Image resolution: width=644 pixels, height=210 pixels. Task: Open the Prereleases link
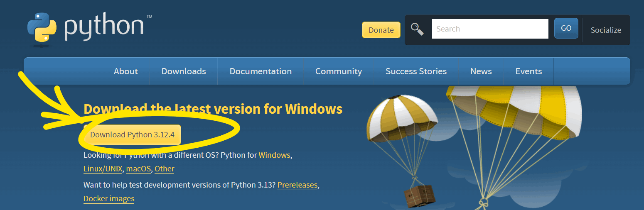[x=297, y=185]
